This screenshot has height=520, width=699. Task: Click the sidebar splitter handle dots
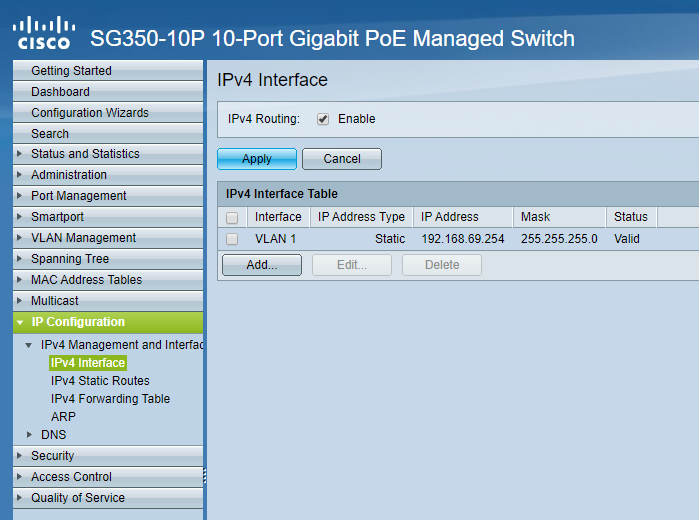click(205, 476)
